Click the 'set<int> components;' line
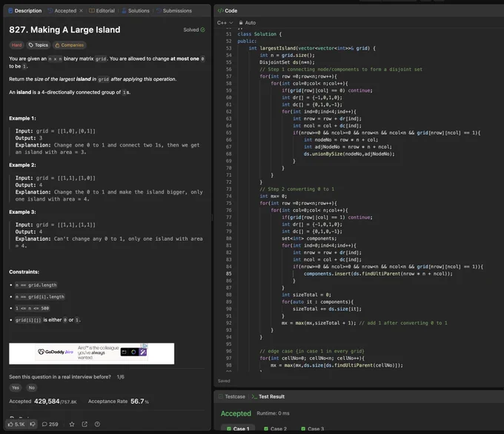 point(309,238)
